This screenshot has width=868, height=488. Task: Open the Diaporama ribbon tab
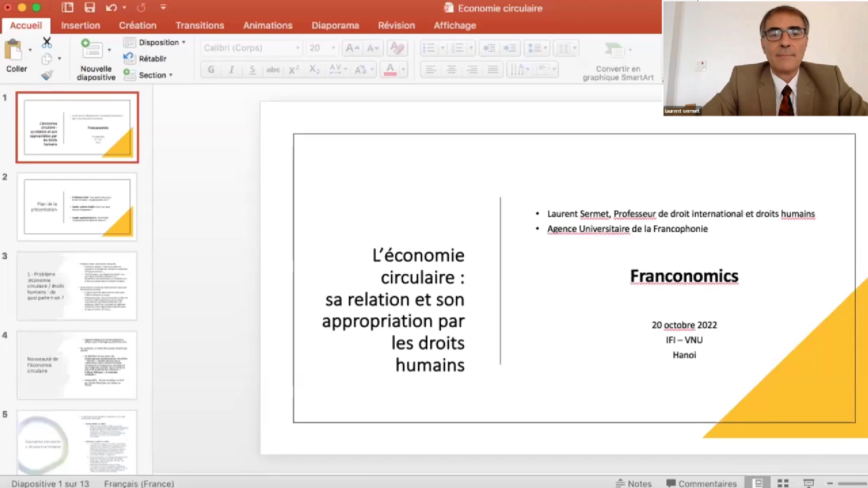[335, 26]
